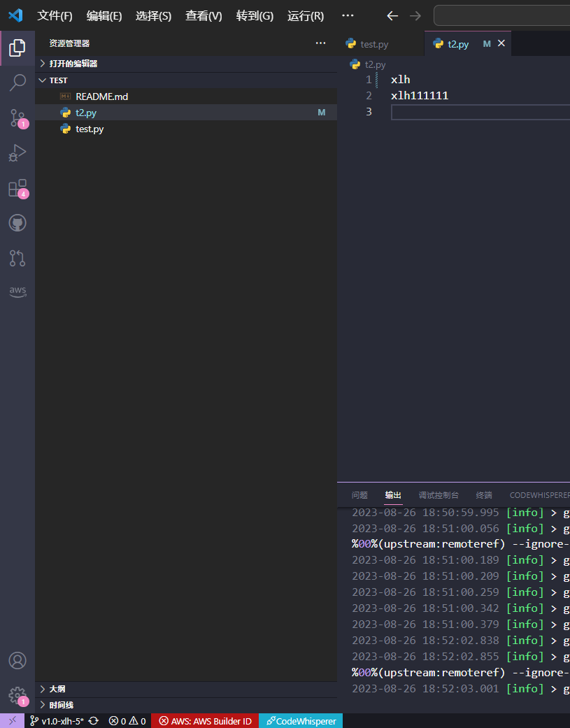Image resolution: width=570 pixels, height=728 pixels.
Task: Go back with the left arrow
Action: pos(392,16)
